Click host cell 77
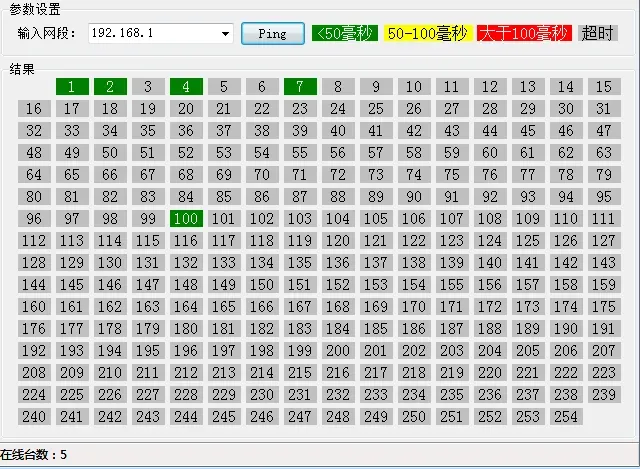Viewport: 640px width, 469px height. pos(528,175)
